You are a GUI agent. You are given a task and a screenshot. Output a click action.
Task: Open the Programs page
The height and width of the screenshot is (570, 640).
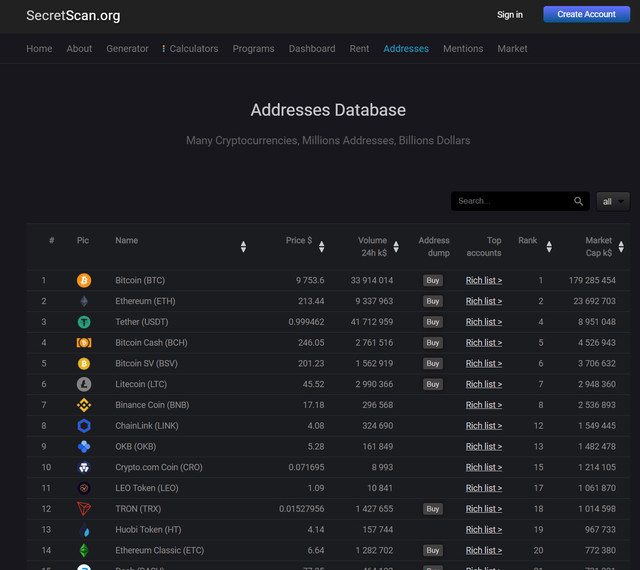[x=253, y=49]
